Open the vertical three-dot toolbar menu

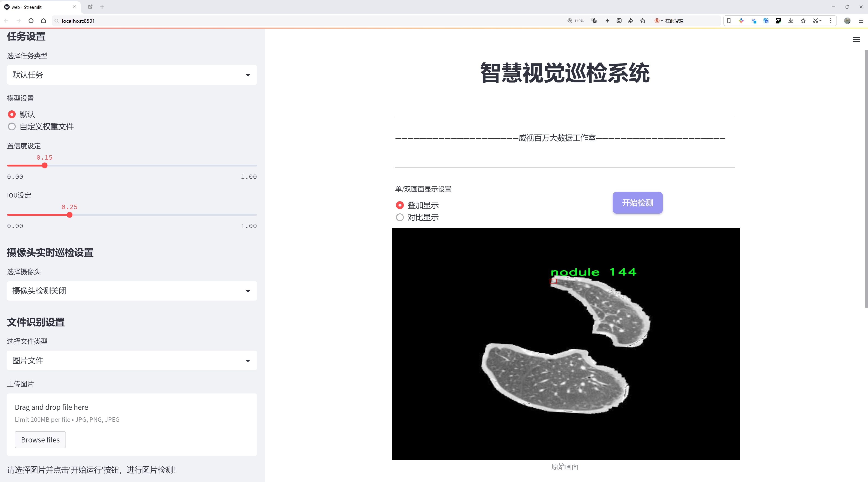coord(831,20)
